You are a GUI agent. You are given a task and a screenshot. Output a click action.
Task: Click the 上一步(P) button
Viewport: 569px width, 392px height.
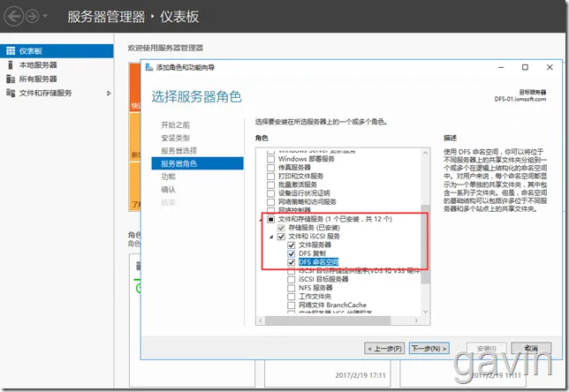coord(384,349)
